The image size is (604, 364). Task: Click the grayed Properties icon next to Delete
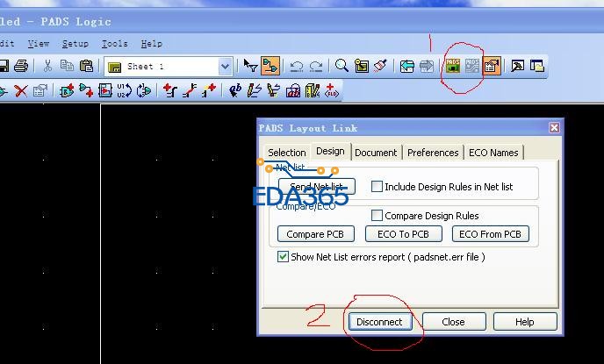(x=40, y=91)
